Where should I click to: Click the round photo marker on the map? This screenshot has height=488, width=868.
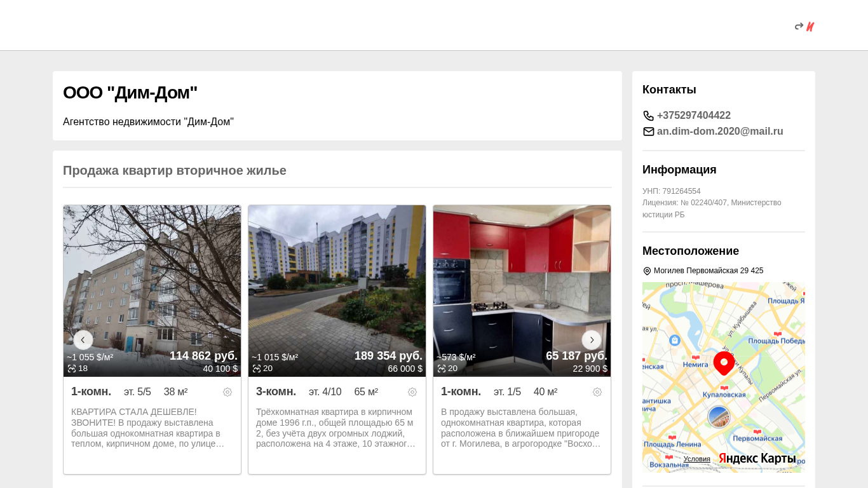tap(719, 417)
